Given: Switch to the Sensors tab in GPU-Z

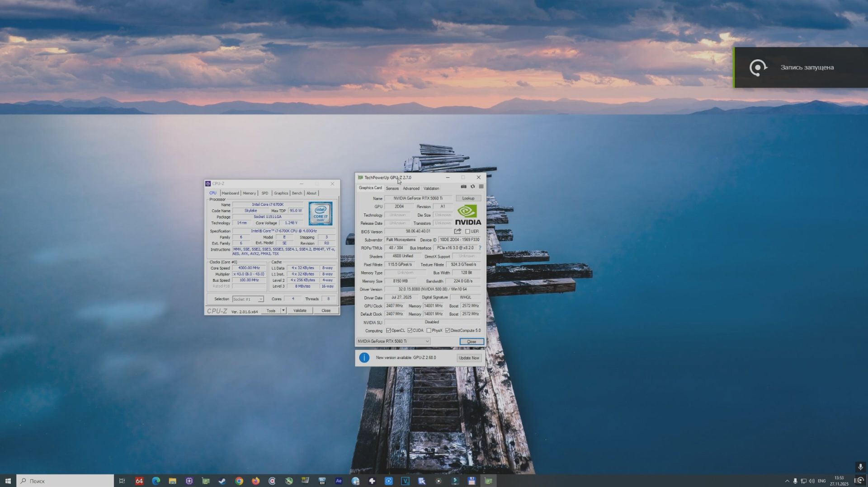Looking at the screenshot, I should [x=392, y=188].
